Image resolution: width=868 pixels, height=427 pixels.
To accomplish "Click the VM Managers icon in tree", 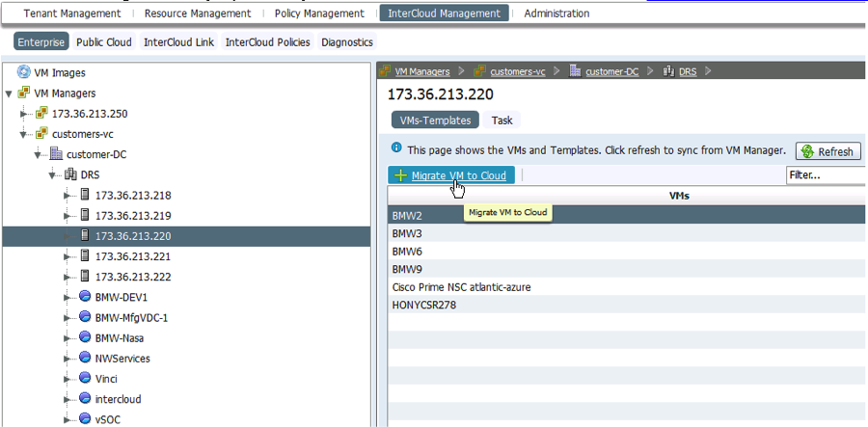I will [24, 93].
